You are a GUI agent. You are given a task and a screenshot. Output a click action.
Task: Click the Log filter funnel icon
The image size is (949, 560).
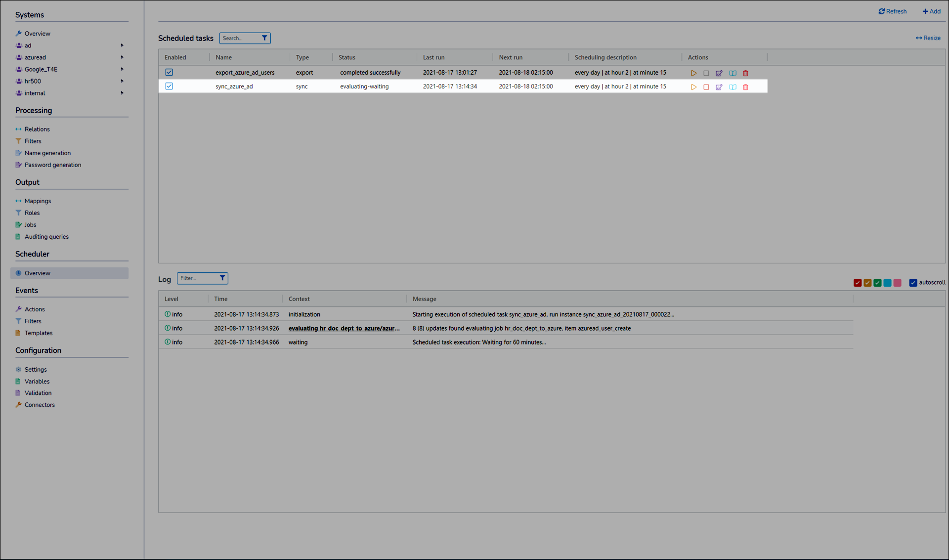222,278
